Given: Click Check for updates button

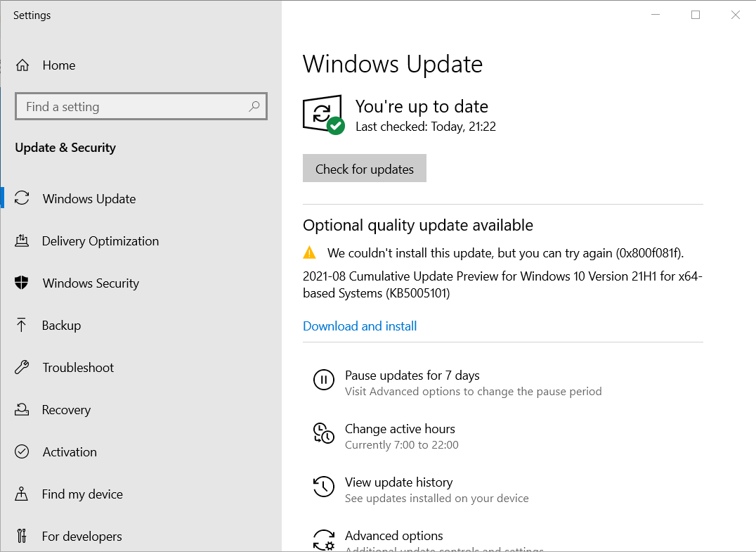Looking at the screenshot, I should point(365,168).
